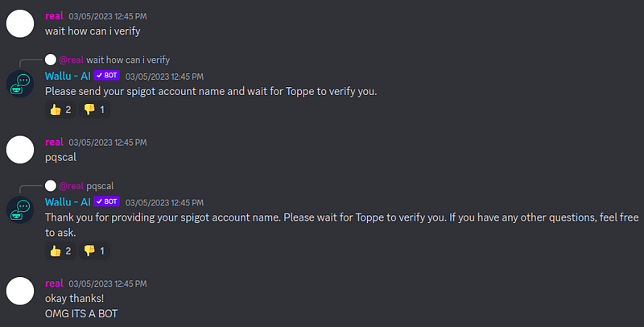This screenshot has width=644, height=327.
Task: Open Wallu - AI avatar beside "Thank you for providing" message
Action: click(x=20, y=209)
